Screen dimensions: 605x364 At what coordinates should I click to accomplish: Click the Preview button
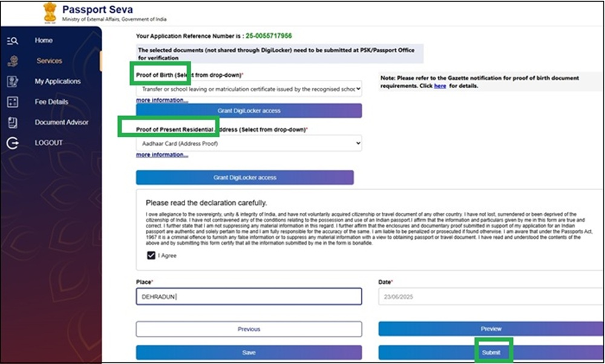point(491,329)
